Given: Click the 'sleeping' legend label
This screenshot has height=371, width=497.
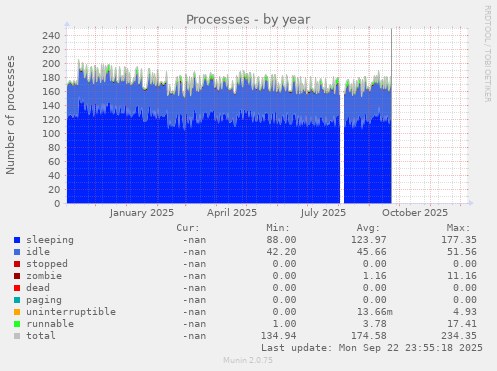Looking at the screenshot, I should point(50,240).
